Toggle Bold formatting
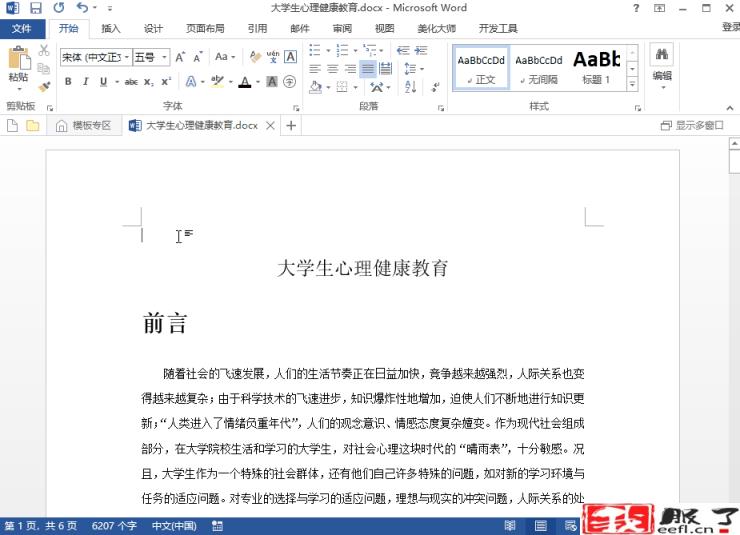740x535 pixels. tap(68, 82)
